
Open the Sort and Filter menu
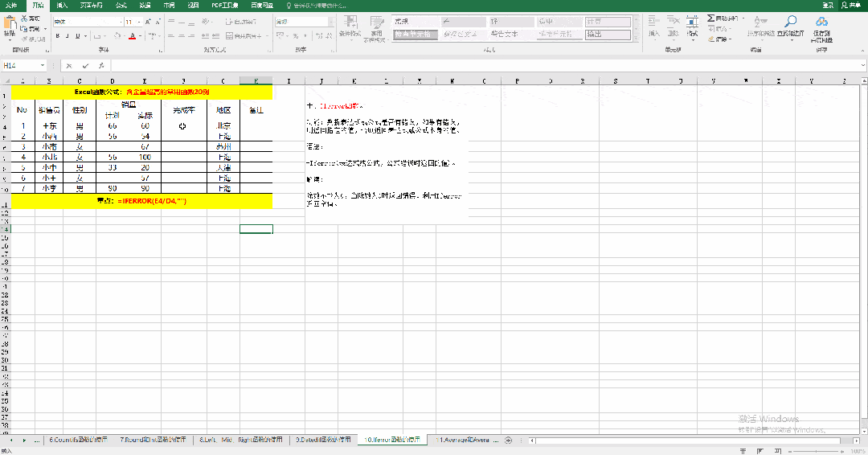pos(761,27)
